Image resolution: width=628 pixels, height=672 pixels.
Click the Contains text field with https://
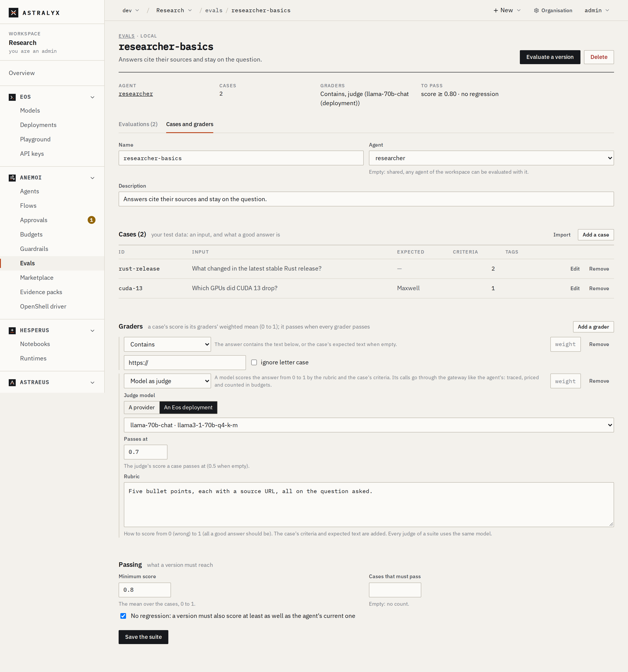coord(185,363)
